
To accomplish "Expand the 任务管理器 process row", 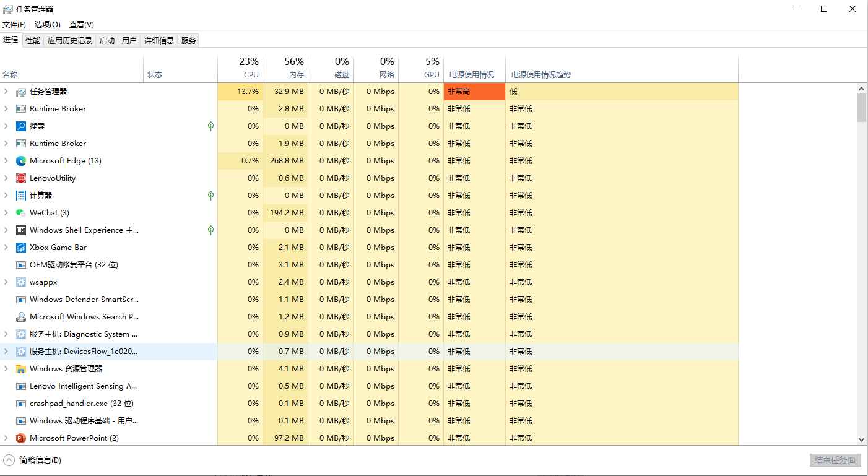I will point(6,92).
